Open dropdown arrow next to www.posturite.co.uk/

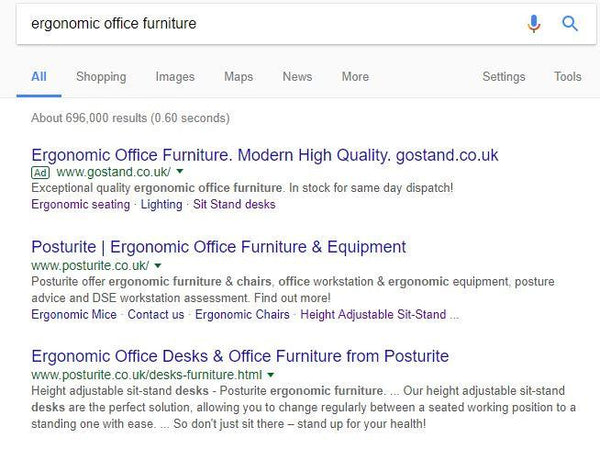point(158,266)
